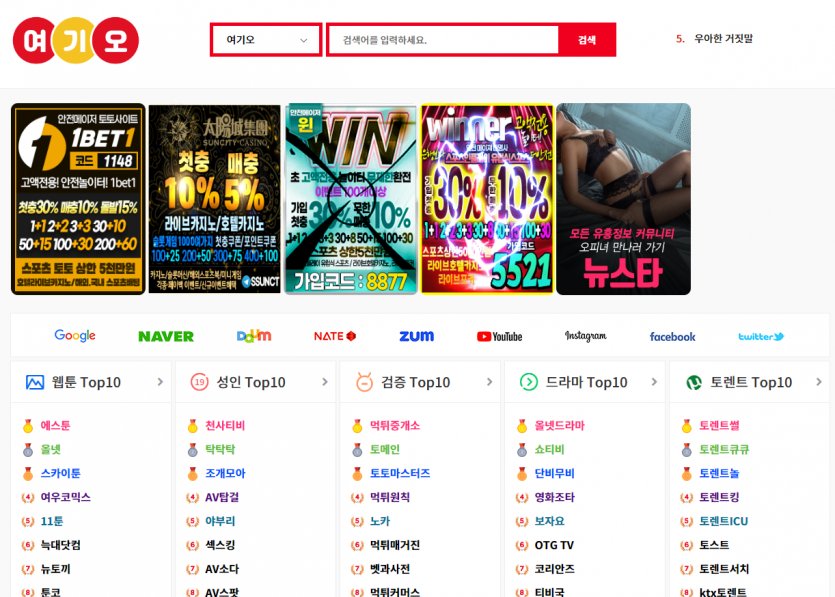Go to Google via its logo
835x597 pixels.
pos(75,336)
